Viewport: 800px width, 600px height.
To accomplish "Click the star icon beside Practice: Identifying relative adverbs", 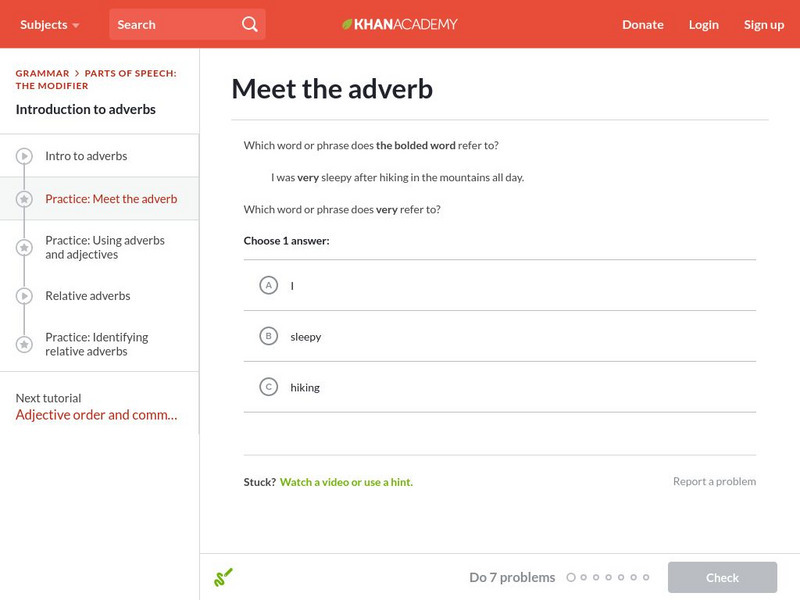I will click(22, 344).
